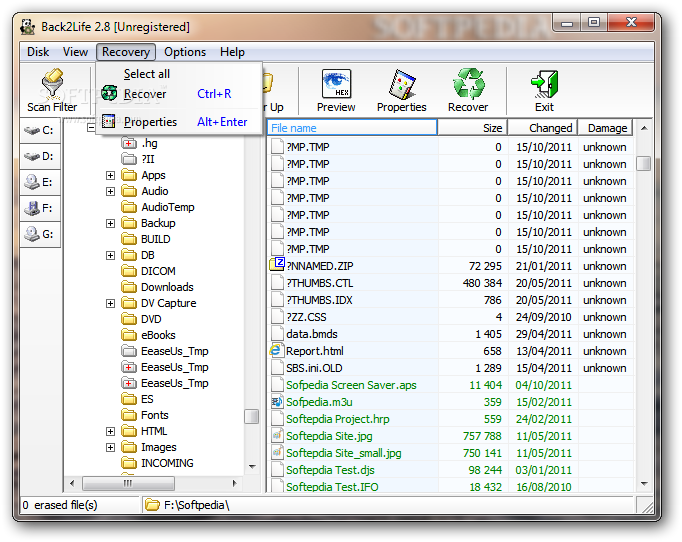The image size is (682, 542).
Task: Select removable drive F:
Action: click(40, 208)
